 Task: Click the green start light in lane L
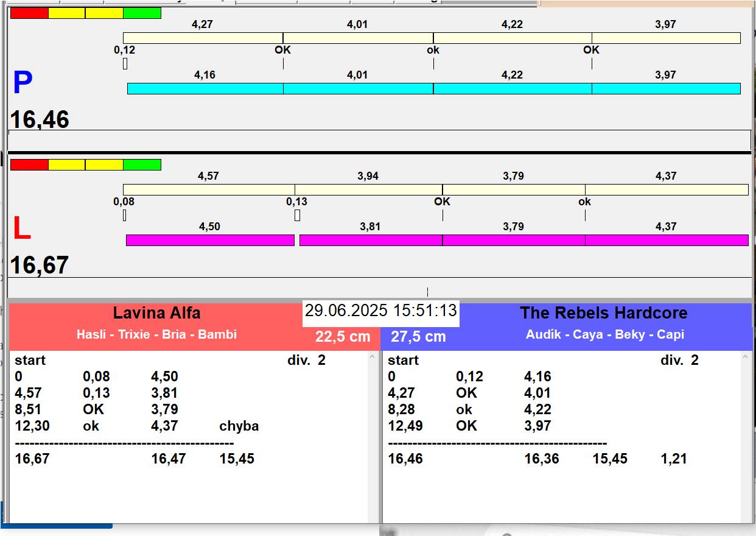[x=142, y=165]
